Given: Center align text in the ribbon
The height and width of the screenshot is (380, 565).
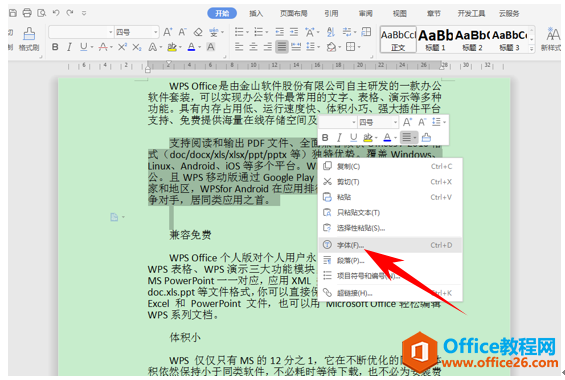Looking at the screenshot, I should (x=253, y=47).
